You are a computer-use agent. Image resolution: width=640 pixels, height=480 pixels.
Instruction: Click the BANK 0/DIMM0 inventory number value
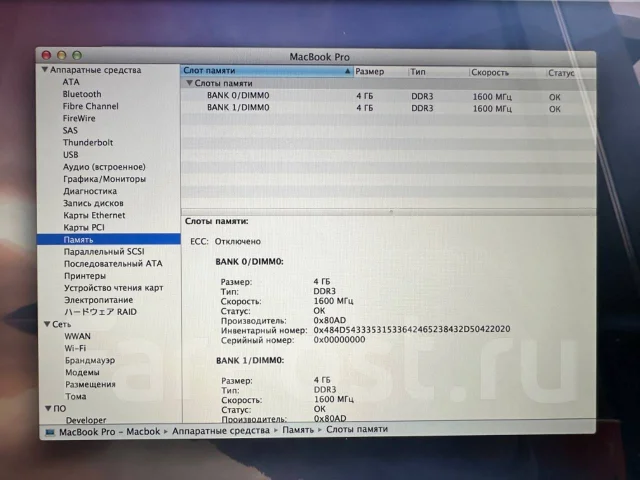point(412,329)
